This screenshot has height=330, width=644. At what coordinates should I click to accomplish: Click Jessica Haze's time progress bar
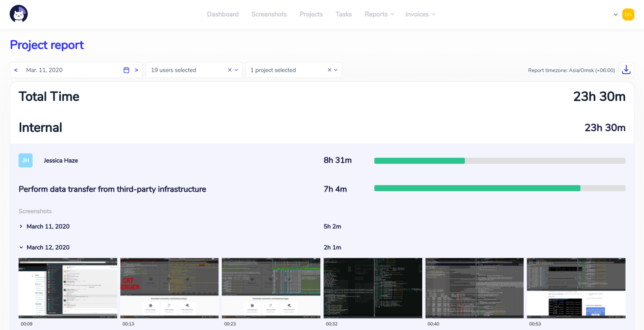[x=499, y=161]
